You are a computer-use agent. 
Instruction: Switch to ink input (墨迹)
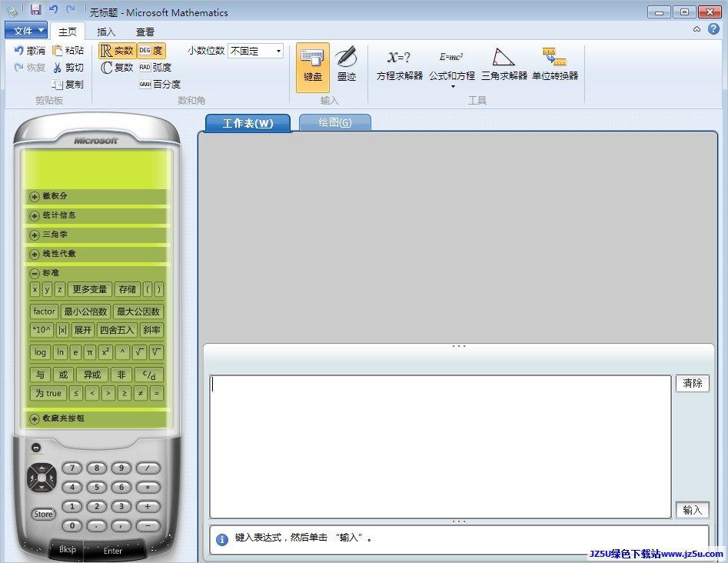pos(347,65)
